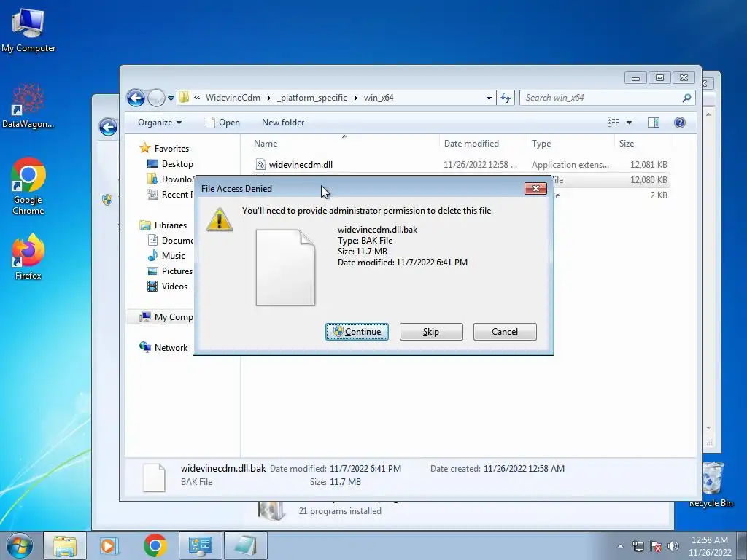Click _platform_specific in the address breadcrumb

312,98
